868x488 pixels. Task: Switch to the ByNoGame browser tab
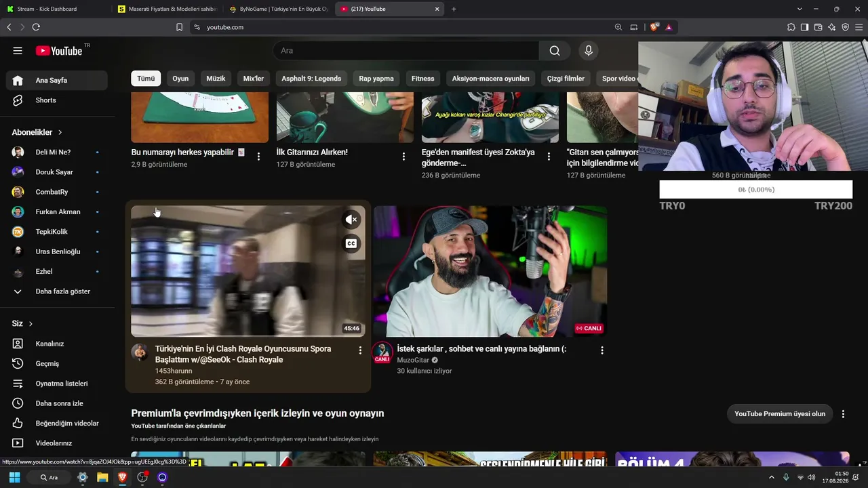278,9
